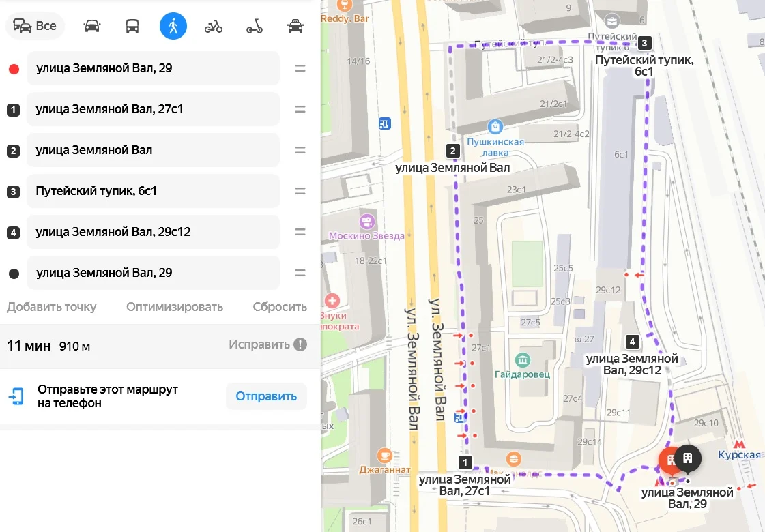
Task: Click the dark destination building pin on map
Action: (x=688, y=458)
